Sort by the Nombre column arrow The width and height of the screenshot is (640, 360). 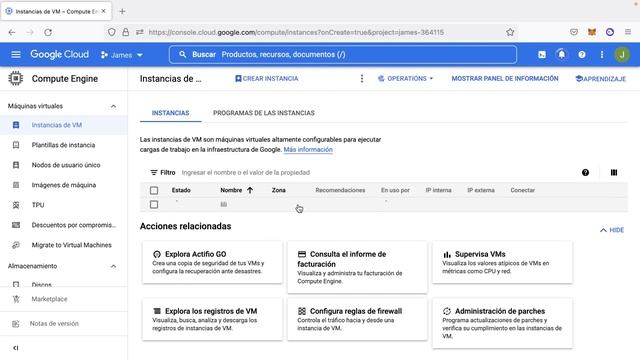tap(250, 190)
